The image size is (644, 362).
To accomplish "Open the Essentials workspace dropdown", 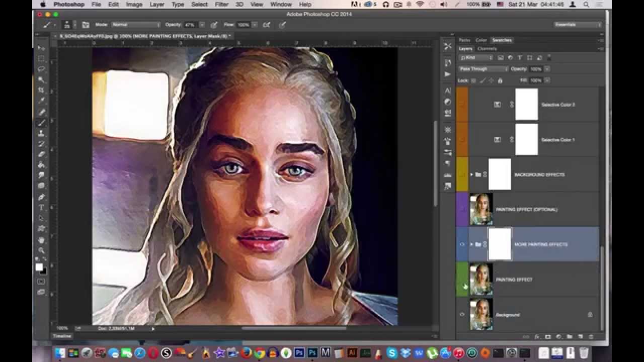I will coord(578,25).
